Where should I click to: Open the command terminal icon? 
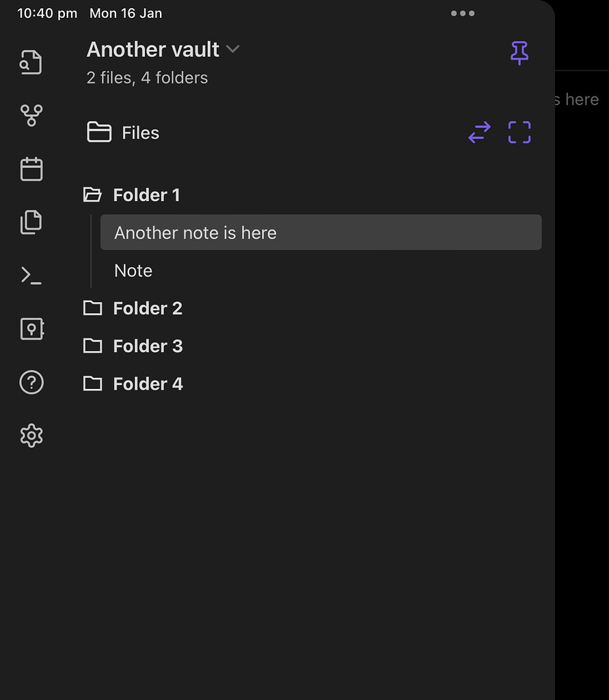click(31, 275)
